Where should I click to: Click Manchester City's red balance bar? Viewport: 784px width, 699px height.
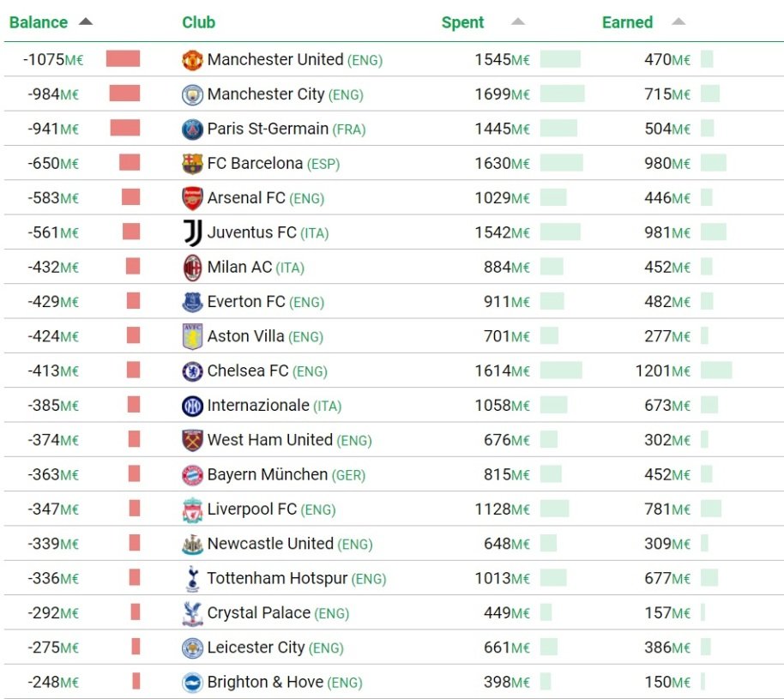coord(124,94)
